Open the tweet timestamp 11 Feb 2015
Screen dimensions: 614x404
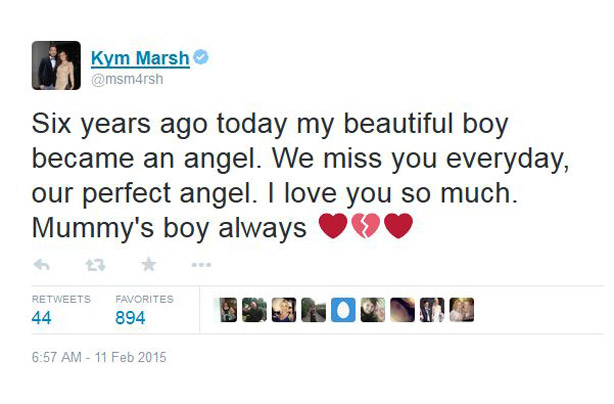99,357
